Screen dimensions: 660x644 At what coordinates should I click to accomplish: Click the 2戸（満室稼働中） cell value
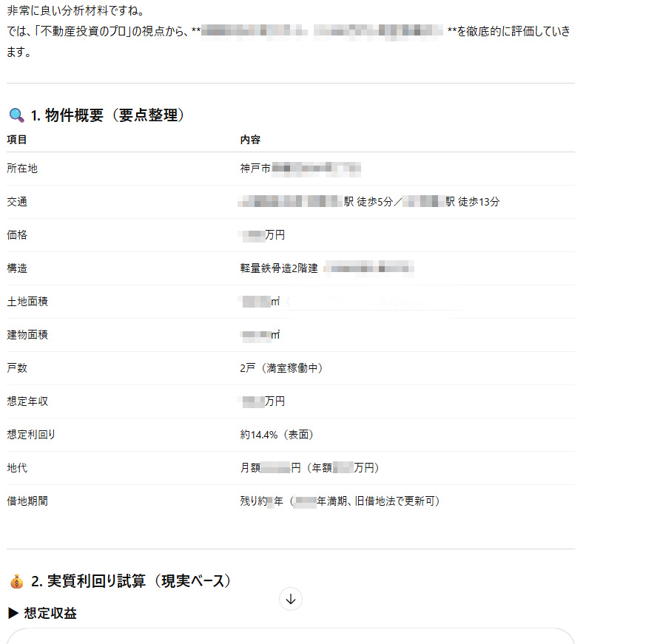[x=281, y=368]
